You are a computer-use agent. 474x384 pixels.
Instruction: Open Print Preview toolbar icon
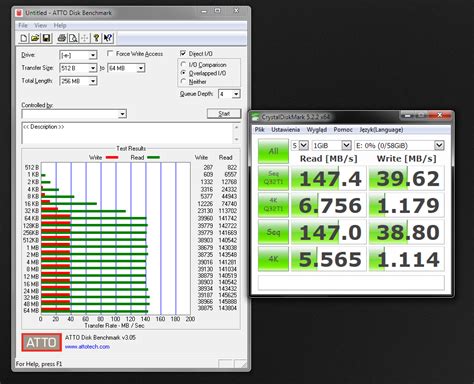(x=73, y=38)
